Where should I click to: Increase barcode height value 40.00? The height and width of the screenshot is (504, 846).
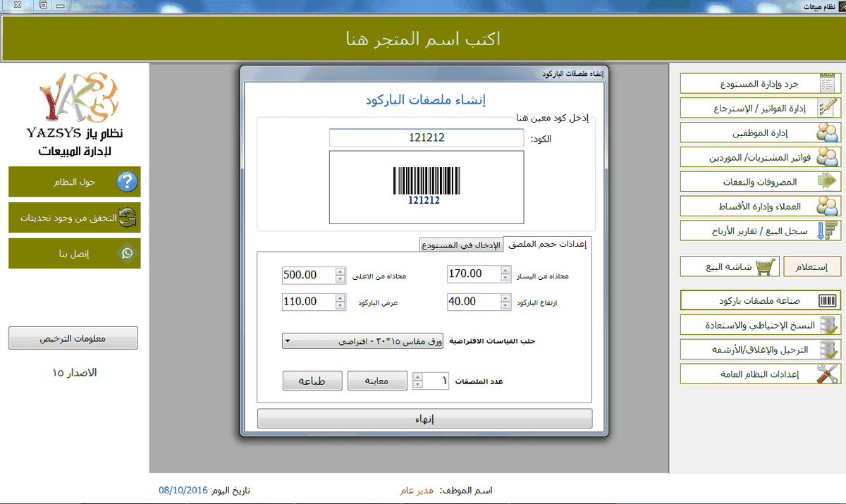(x=505, y=297)
